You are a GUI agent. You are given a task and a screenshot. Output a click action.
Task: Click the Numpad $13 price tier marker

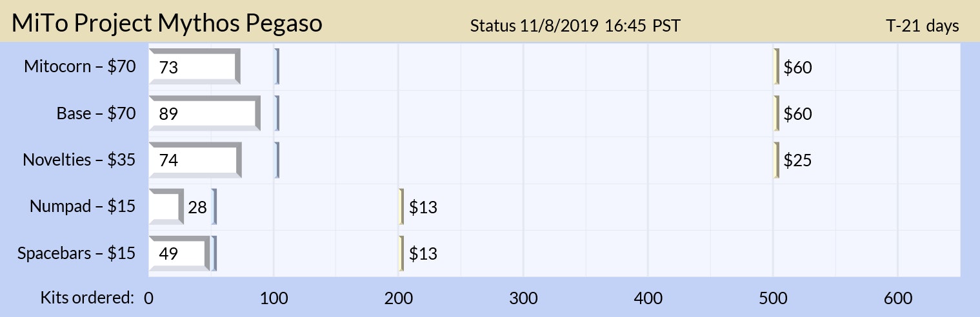(x=423, y=207)
